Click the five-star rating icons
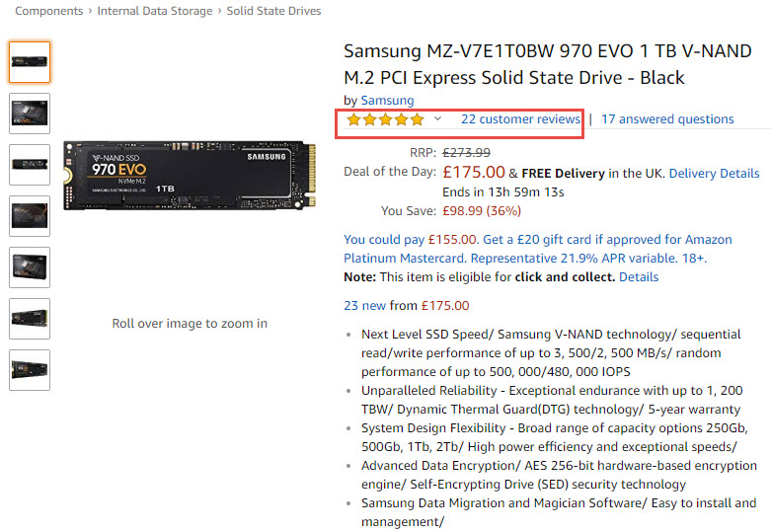The height and width of the screenshot is (532, 771). point(384,119)
